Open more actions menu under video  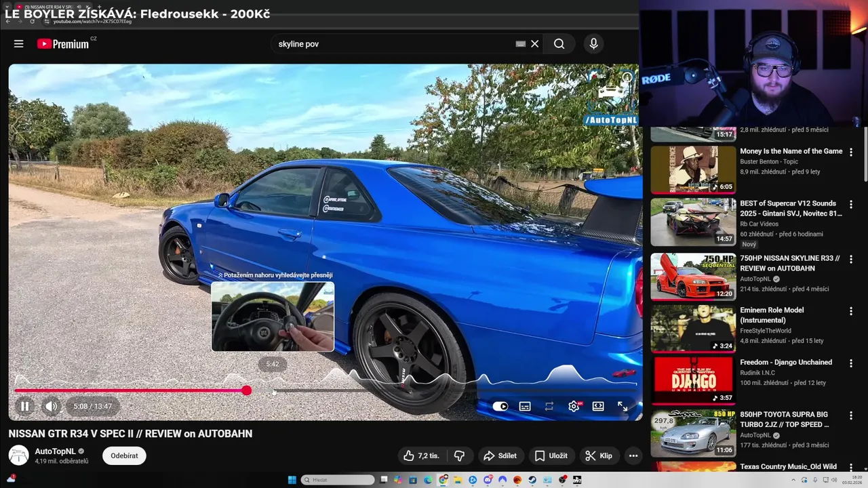point(633,455)
